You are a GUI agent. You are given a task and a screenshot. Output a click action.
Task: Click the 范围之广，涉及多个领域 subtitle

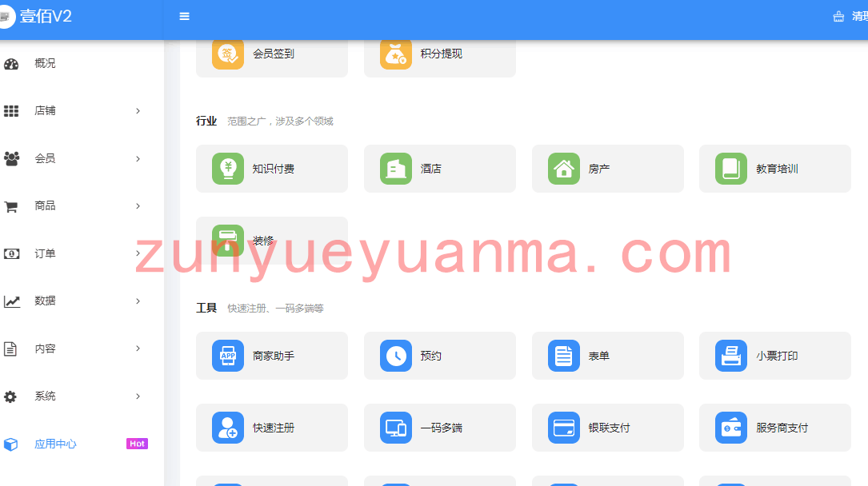pos(280,121)
